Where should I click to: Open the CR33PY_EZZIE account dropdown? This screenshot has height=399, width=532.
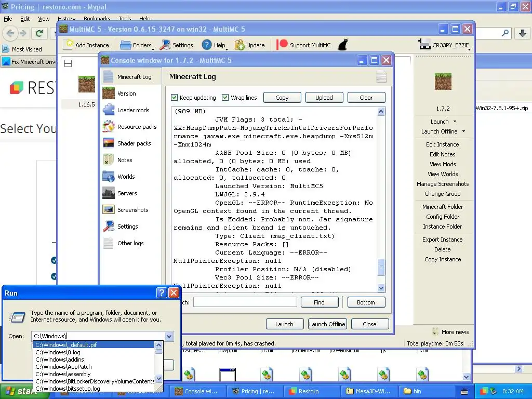click(x=445, y=45)
